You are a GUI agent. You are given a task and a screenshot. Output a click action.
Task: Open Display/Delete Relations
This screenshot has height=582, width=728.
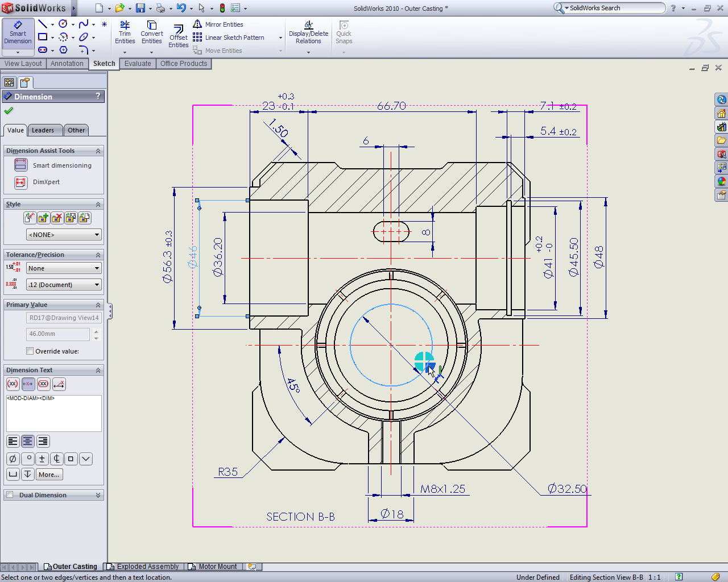pyautogui.click(x=308, y=33)
